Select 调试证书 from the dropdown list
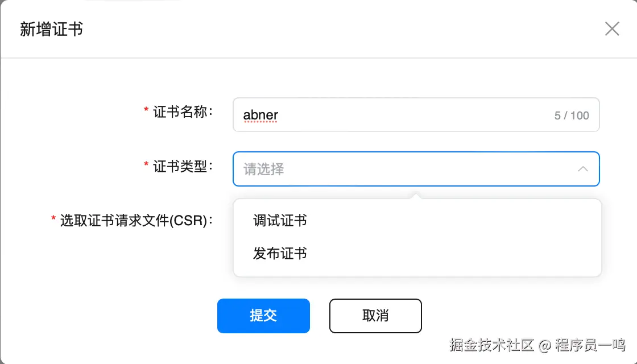637x364 pixels. (x=280, y=221)
